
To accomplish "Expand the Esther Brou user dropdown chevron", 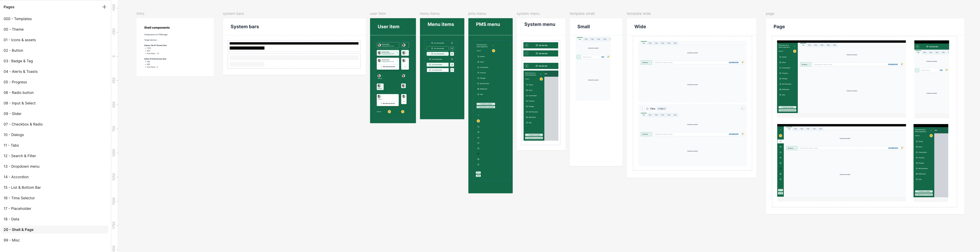I will (397, 53).
